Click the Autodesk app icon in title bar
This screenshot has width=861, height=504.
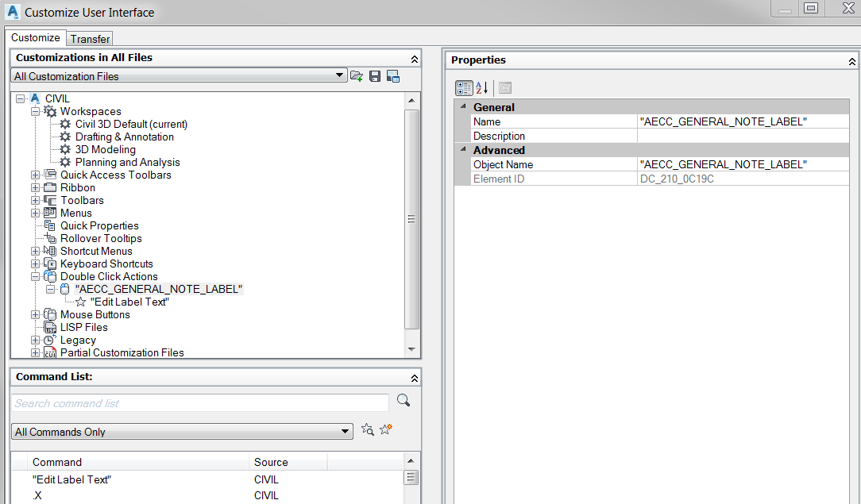pos(13,12)
